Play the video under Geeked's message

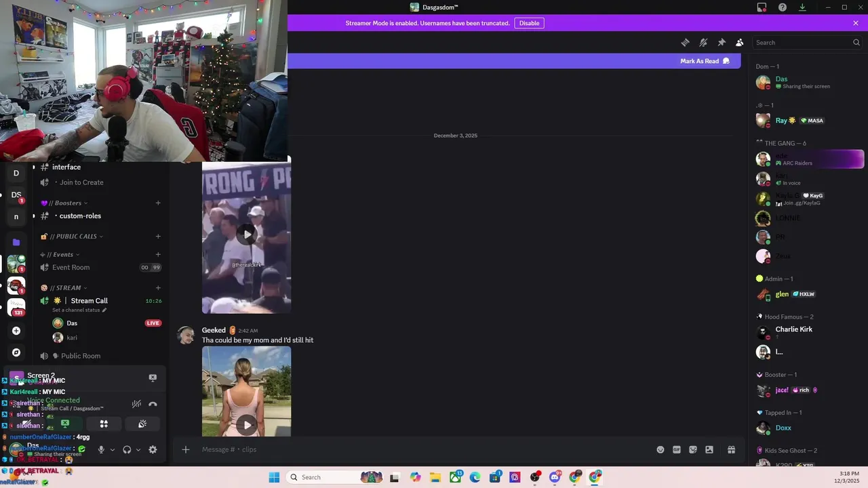(x=247, y=425)
